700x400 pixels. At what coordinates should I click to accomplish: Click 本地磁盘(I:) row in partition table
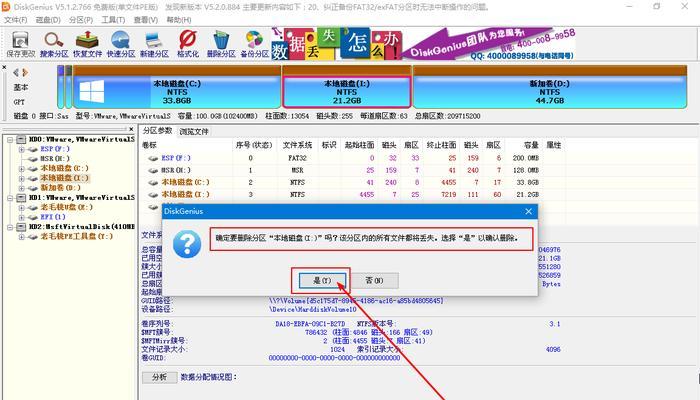(x=353, y=195)
